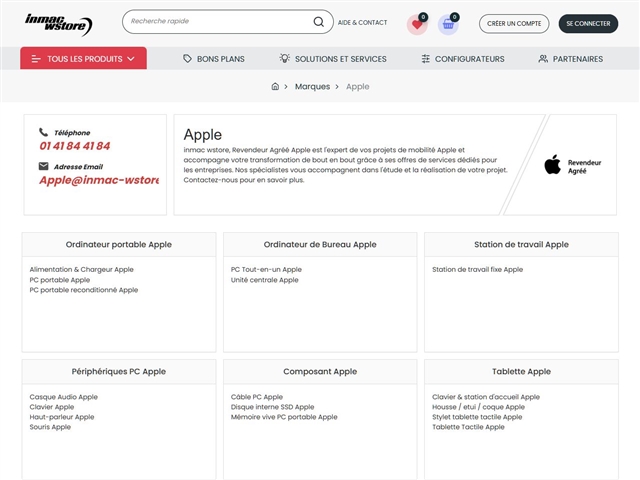Select Clavier & station d'accueil Apple
The width and height of the screenshot is (640, 480).
pos(486,397)
